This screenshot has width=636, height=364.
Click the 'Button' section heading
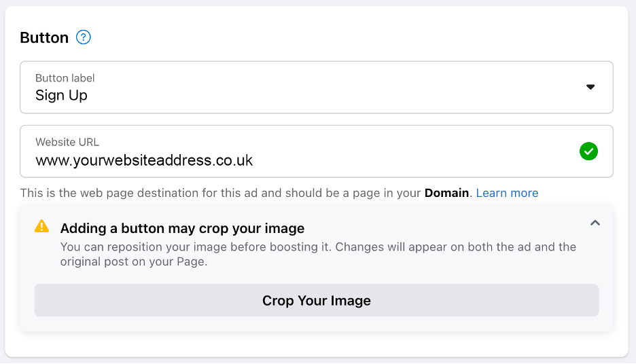point(44,37)
